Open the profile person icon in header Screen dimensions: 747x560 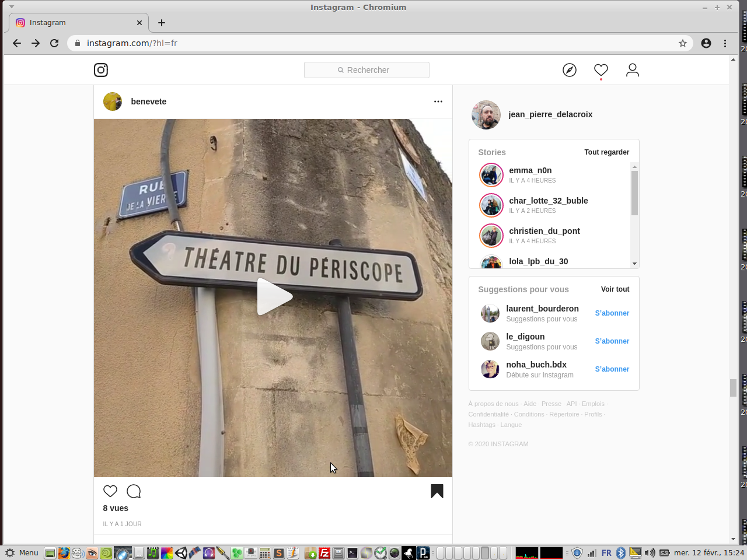[632, 70]
